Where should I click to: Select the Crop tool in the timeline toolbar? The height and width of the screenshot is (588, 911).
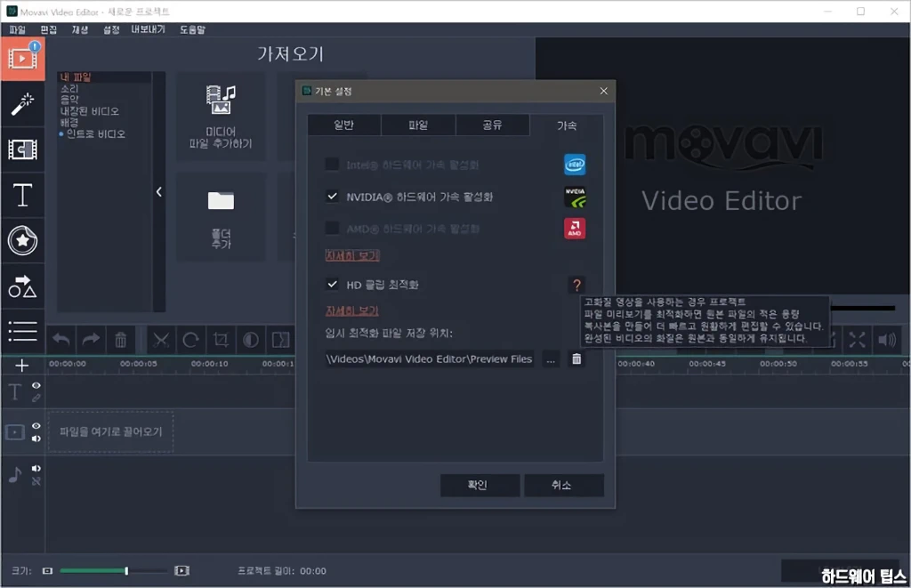coord(222,339)
